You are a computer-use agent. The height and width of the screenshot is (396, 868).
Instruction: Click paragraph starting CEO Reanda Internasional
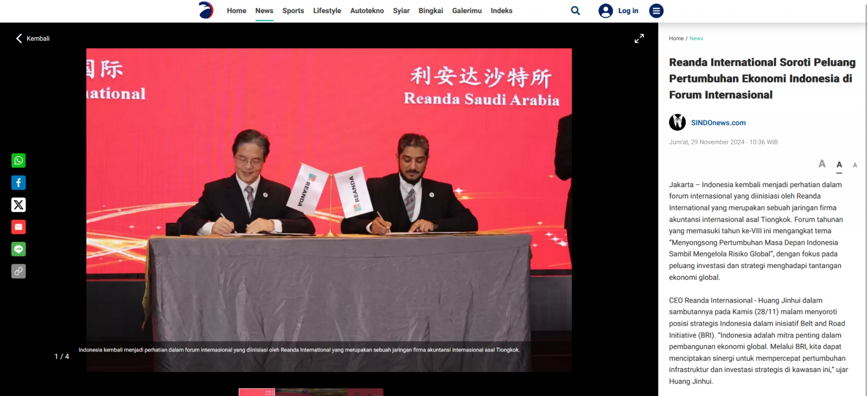point(758,341)
